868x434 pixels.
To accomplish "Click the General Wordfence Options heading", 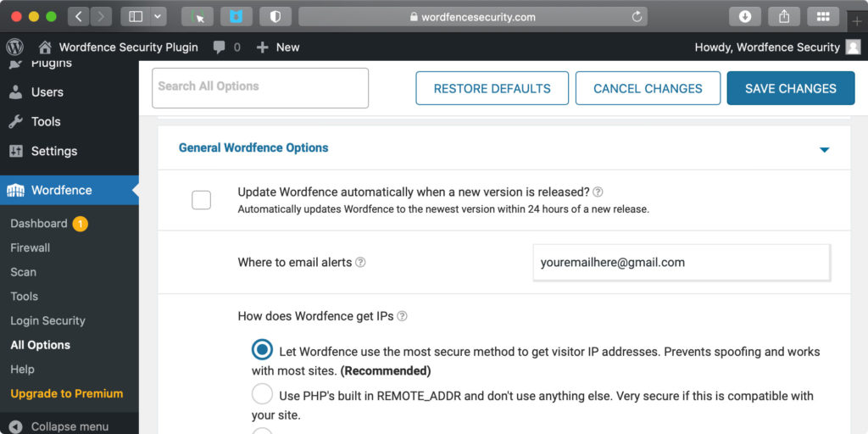I will [x=253, y=147].
